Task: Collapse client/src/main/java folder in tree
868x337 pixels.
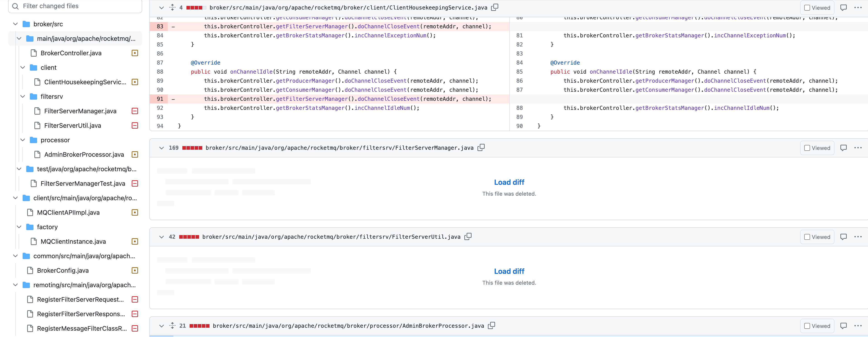Action: coord(15,198)
